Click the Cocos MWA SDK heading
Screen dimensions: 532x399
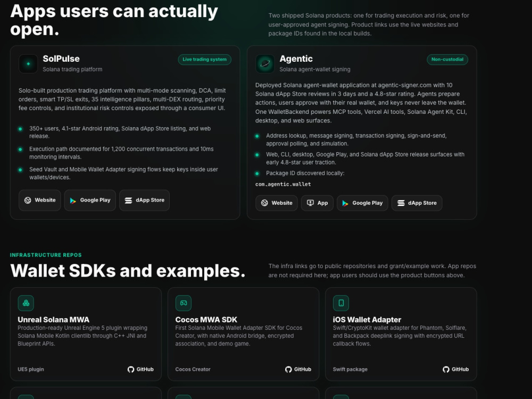point(206,320)
